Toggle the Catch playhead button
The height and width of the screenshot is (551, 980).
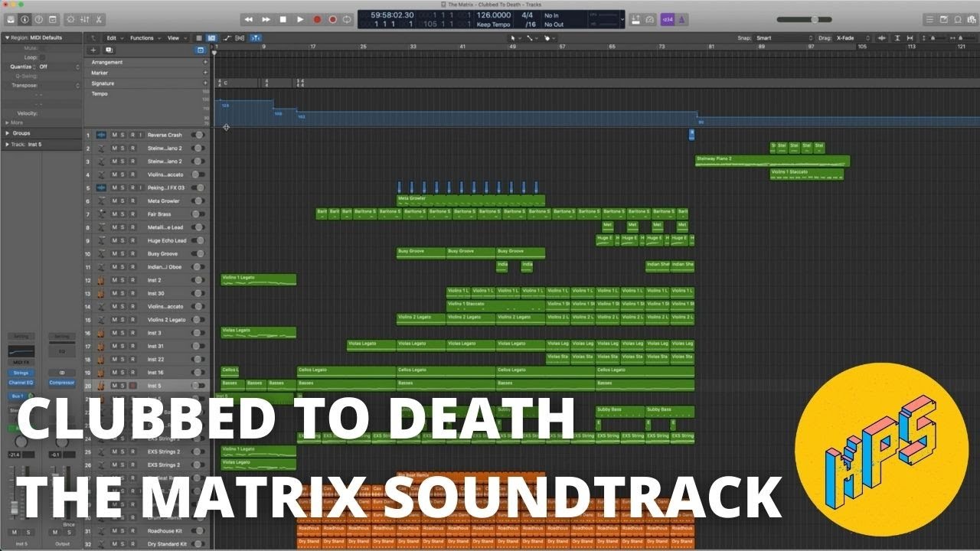click(x=256, y=37)
